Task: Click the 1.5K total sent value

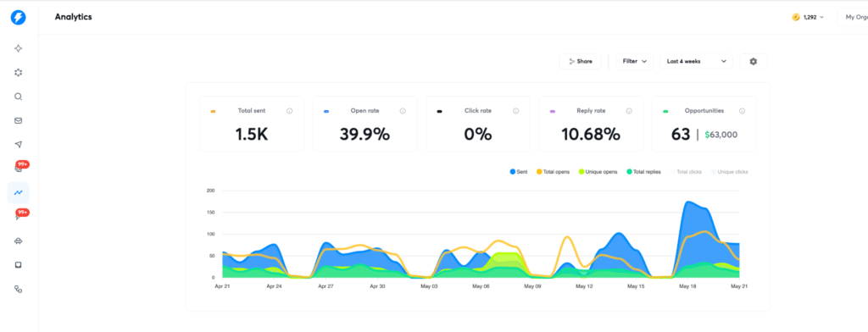Action: click(251, 135)
